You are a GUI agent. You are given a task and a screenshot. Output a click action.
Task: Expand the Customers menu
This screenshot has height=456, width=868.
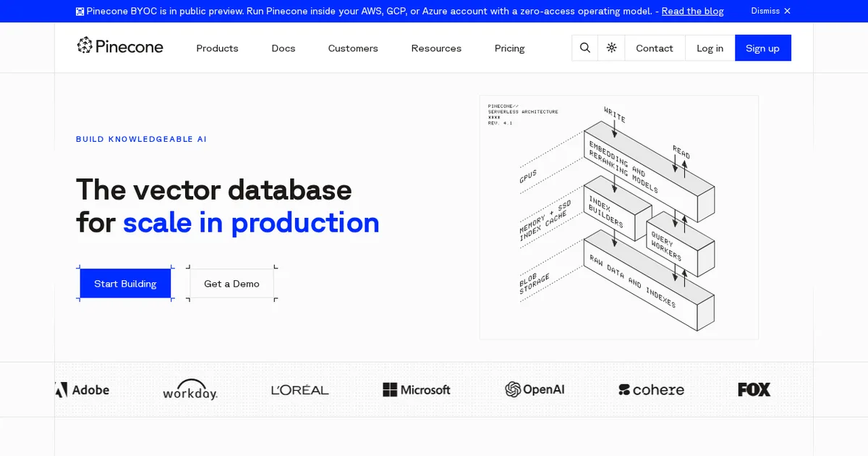point(353,48)
